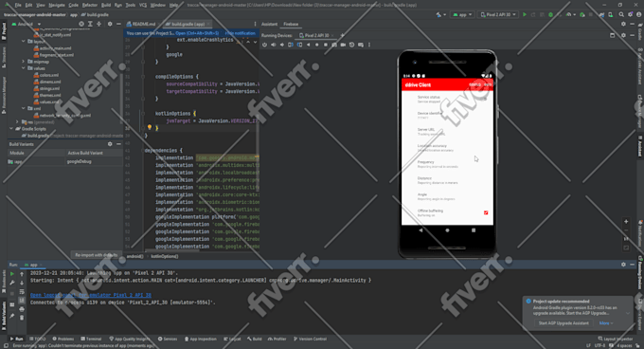Image resolution: width=644 pixels, height=349 pixels.
Task: Click Collapse All in Project panel
Action: [x=99, y=25]
